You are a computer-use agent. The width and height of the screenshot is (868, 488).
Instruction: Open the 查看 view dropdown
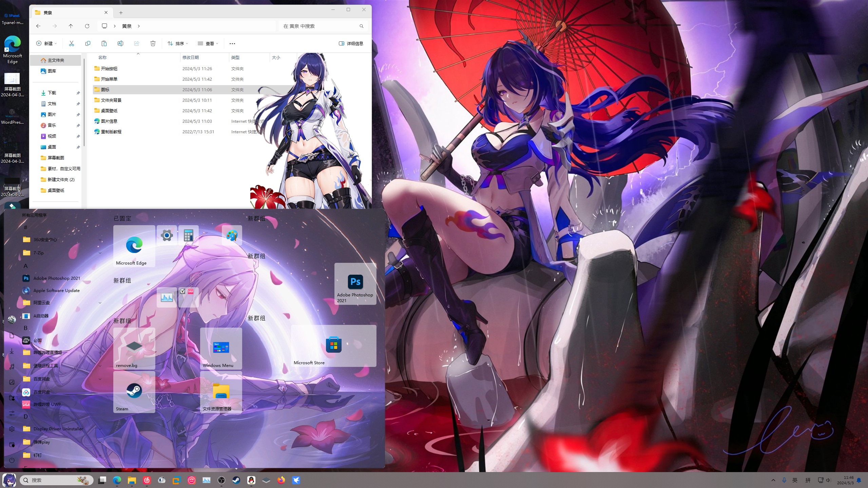click(208, 43)
